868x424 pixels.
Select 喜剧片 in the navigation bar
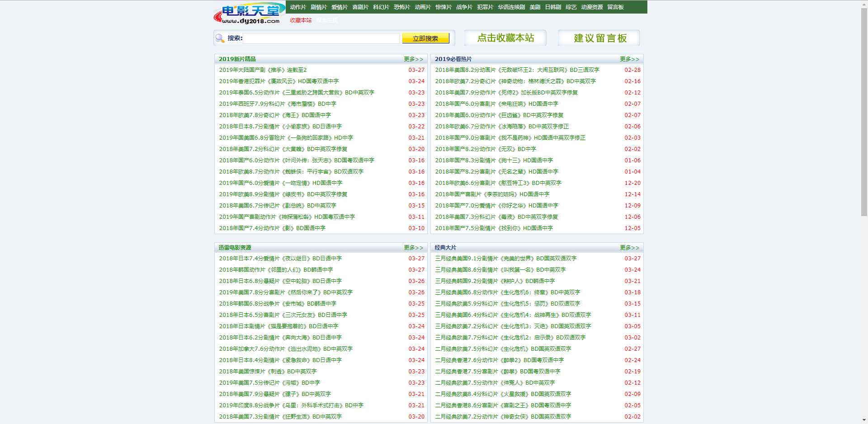360,7
